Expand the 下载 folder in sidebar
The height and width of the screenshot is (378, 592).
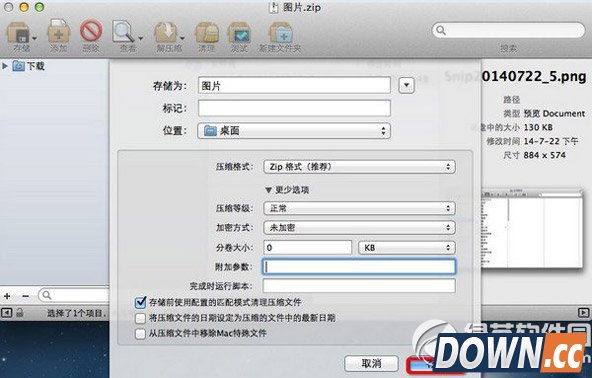tap(5, 66)
